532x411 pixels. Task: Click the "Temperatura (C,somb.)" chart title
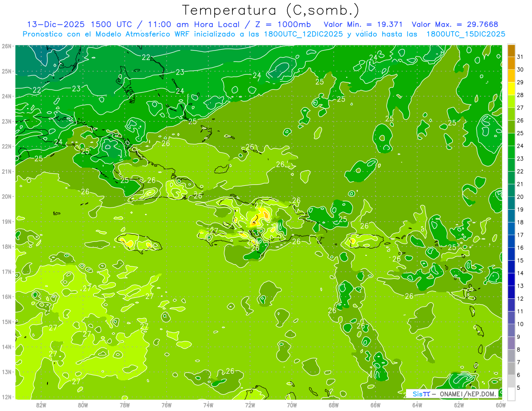coord(270,11)
